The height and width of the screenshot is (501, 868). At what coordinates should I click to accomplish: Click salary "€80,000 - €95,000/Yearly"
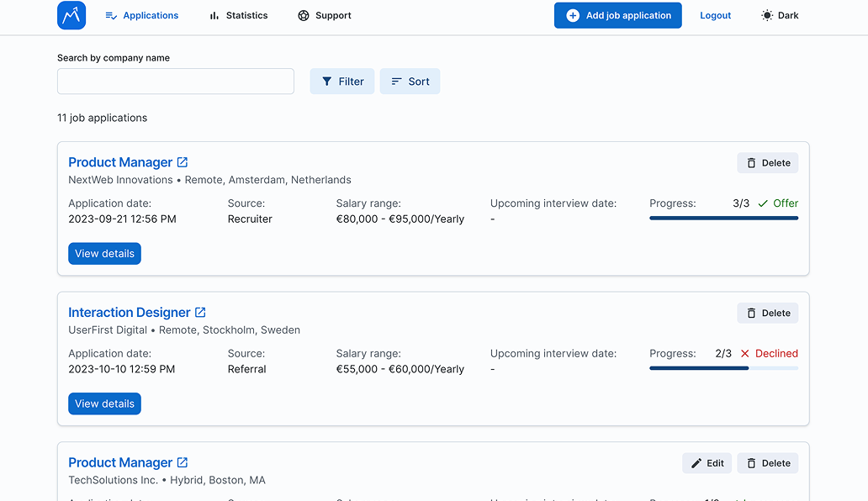(x=400, y=219)
